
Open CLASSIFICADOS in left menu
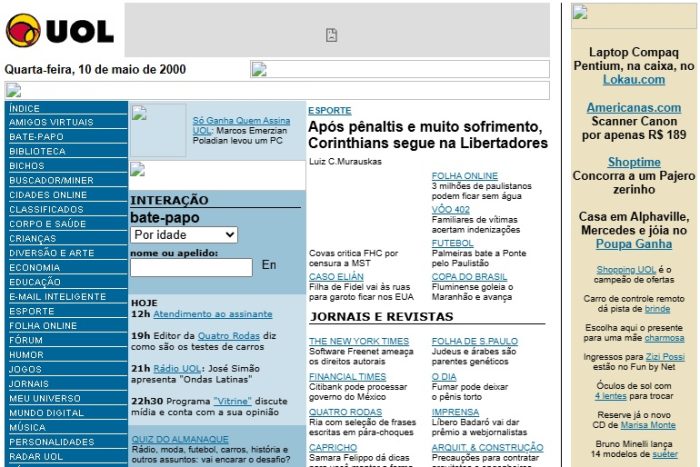click(46, 209)
